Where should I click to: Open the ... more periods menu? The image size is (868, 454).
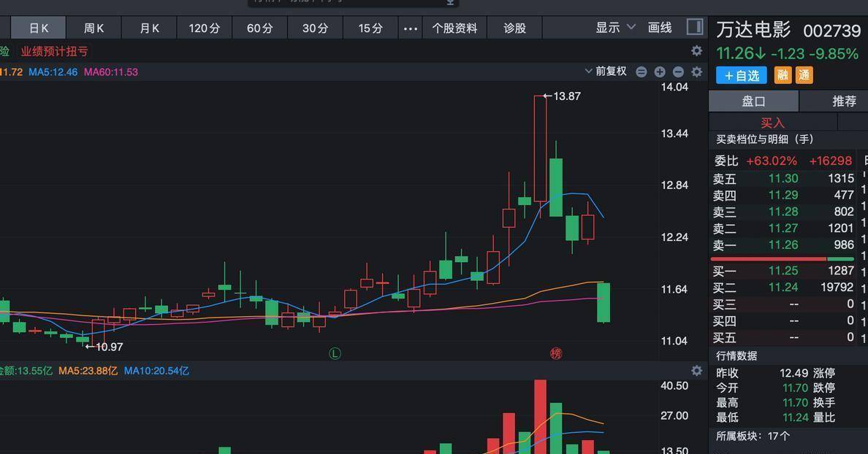click(410, 28)
